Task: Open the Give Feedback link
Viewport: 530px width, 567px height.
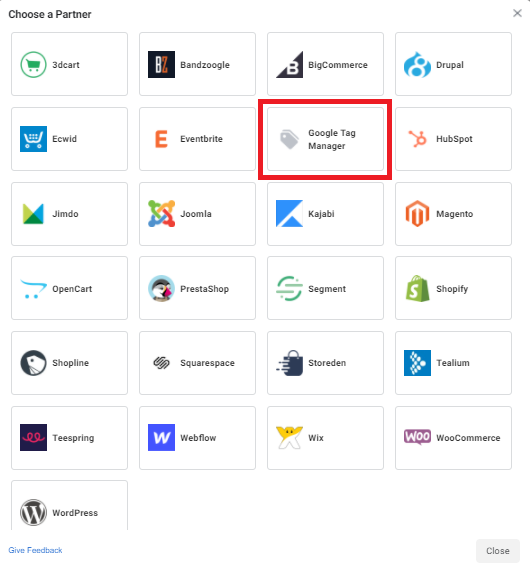Action: (x=35, y=550)
